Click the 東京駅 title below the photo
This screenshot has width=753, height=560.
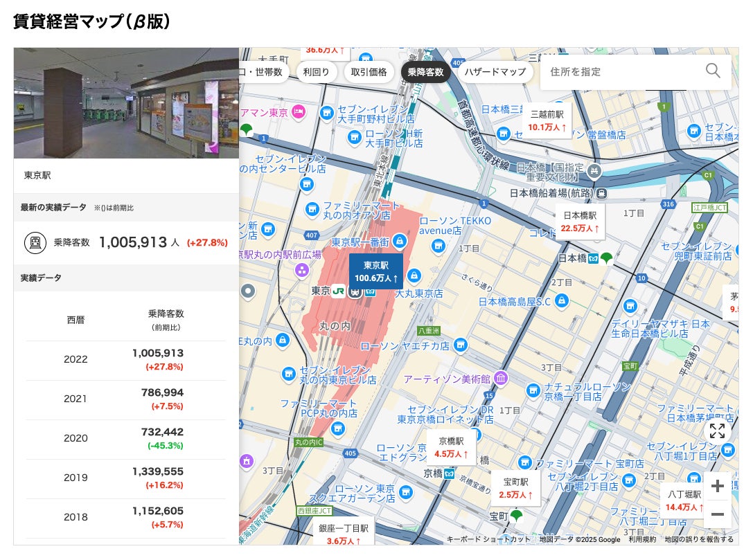37,175
